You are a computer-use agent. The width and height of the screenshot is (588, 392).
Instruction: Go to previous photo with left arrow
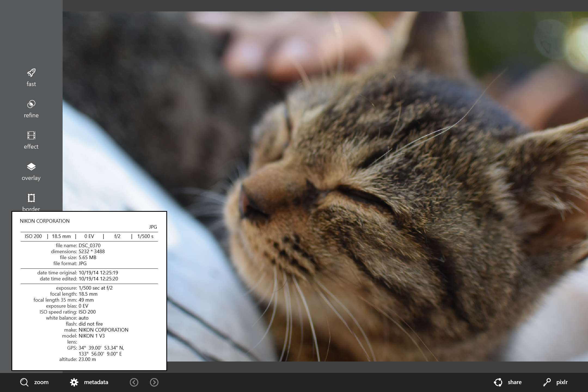click(x=134, y=382)
